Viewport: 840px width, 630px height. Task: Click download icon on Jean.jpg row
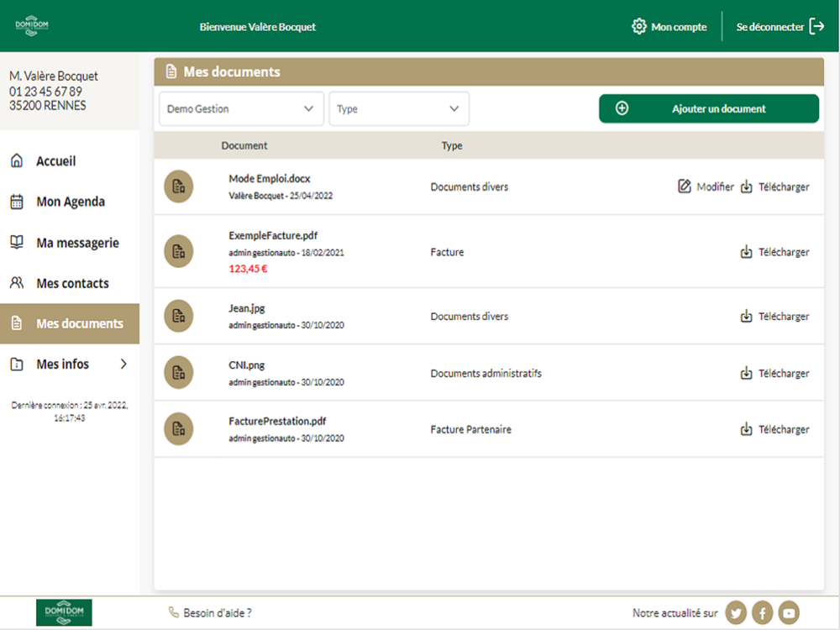746,316
